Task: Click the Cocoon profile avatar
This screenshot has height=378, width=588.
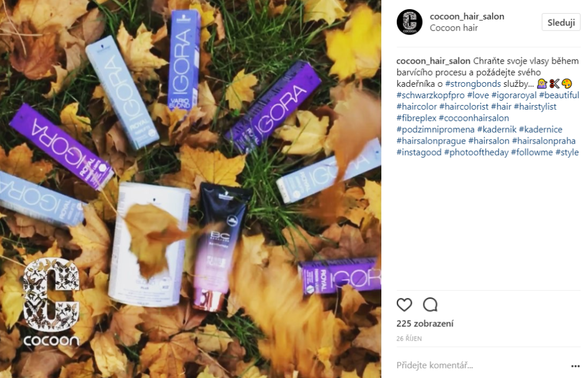Action: 409,22
